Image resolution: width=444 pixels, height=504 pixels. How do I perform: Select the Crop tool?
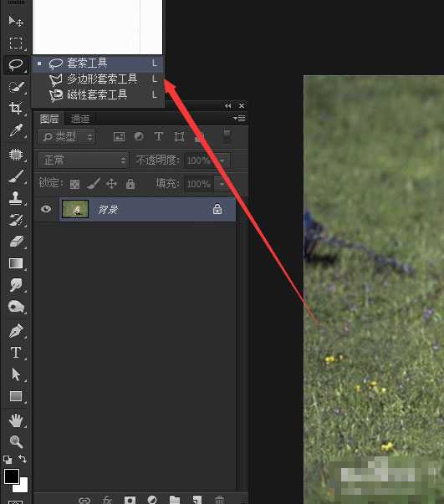click(x=15, y=108)
